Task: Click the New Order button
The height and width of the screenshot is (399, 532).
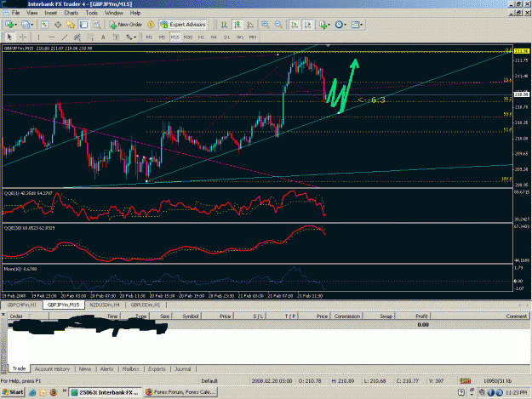Action: pos(126,25)
